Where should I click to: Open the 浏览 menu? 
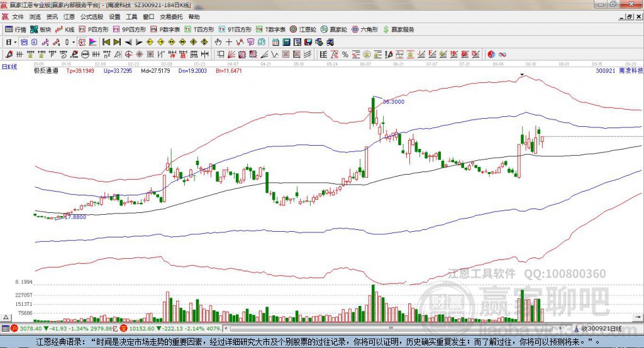(35, 17)
